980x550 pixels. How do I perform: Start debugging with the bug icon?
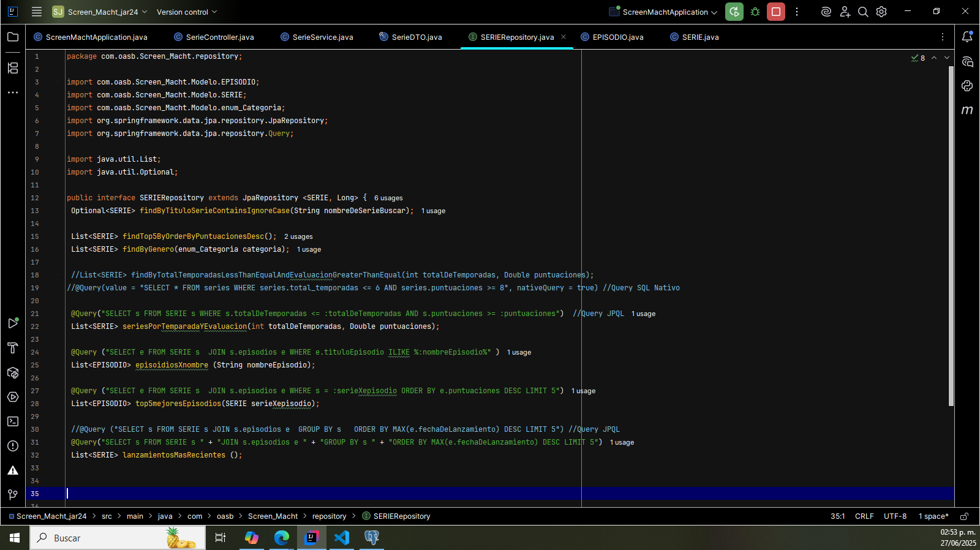(x=755, y=12)
